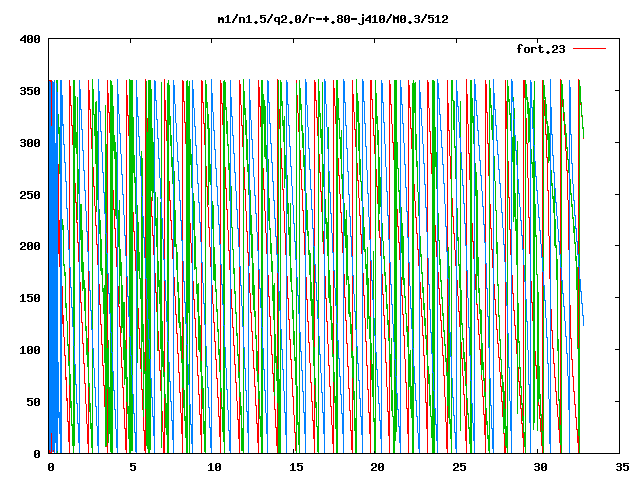Click x-axis label 10

[214, 467]
